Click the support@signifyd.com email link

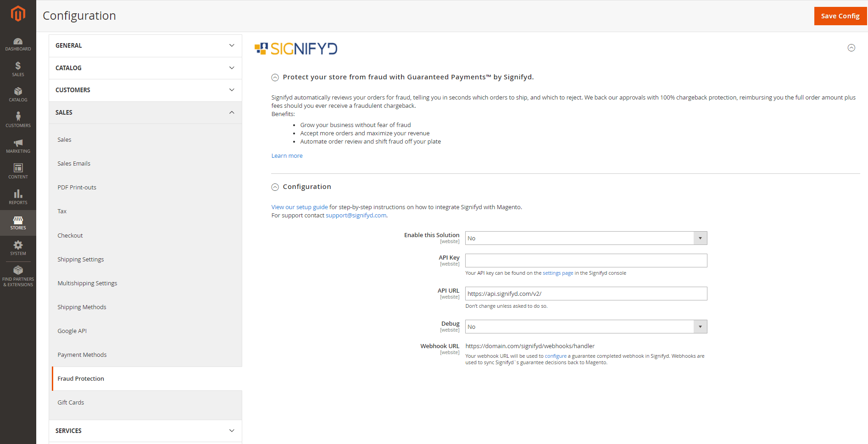point(356,215)
